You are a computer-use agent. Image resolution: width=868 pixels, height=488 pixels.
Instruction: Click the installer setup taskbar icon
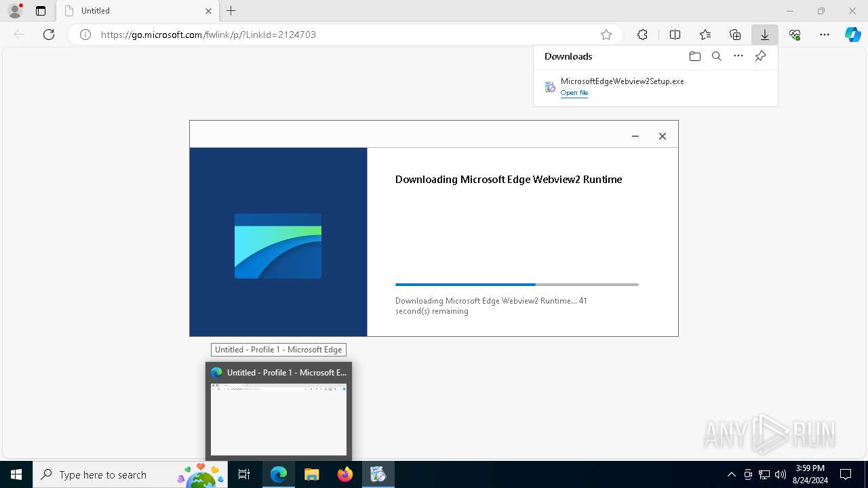pos(378,474)
